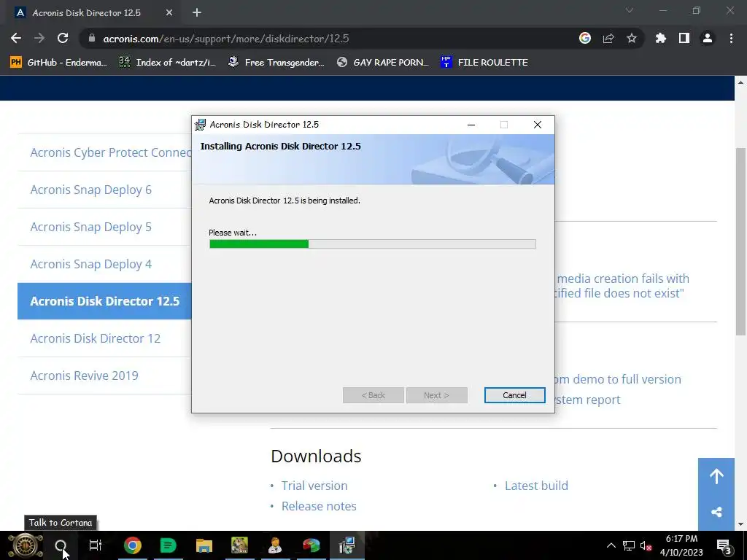747x560 pixels.
Task: Bookmark this page with the star icon
Action: (x=632, y=39)
